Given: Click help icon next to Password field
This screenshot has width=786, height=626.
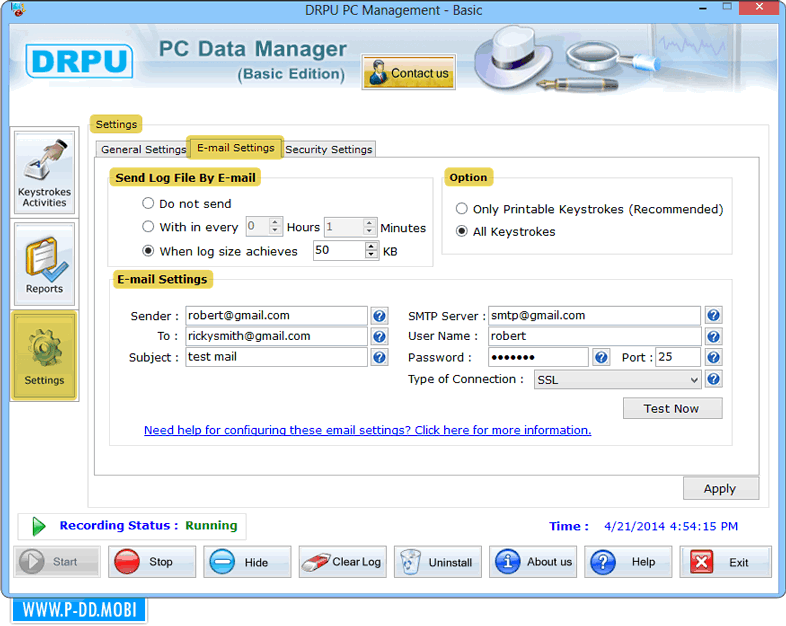Looking at the screenshot, I should coord(601,357).
